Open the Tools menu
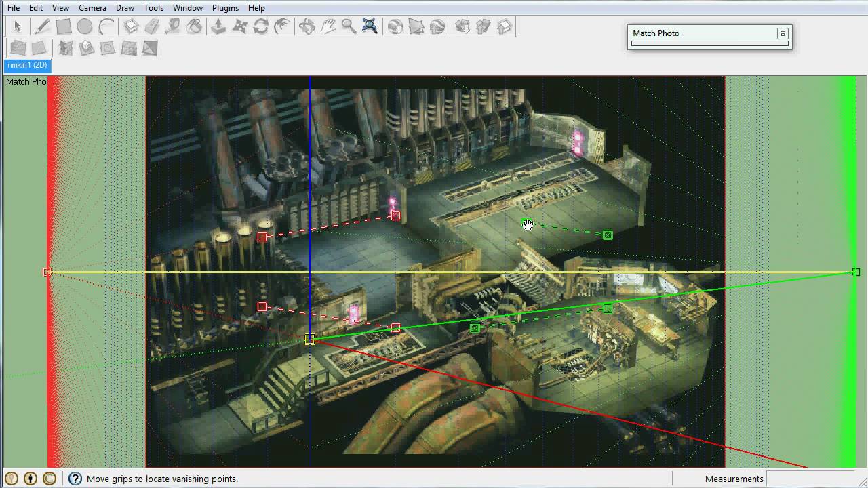This screenshot has width=868, height=488. tap(153, 7)
